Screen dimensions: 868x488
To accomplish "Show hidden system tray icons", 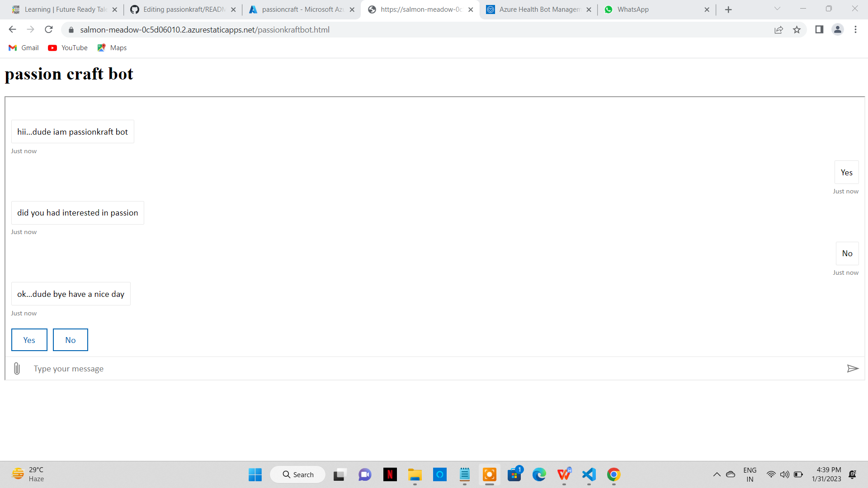I will [717, 474].
